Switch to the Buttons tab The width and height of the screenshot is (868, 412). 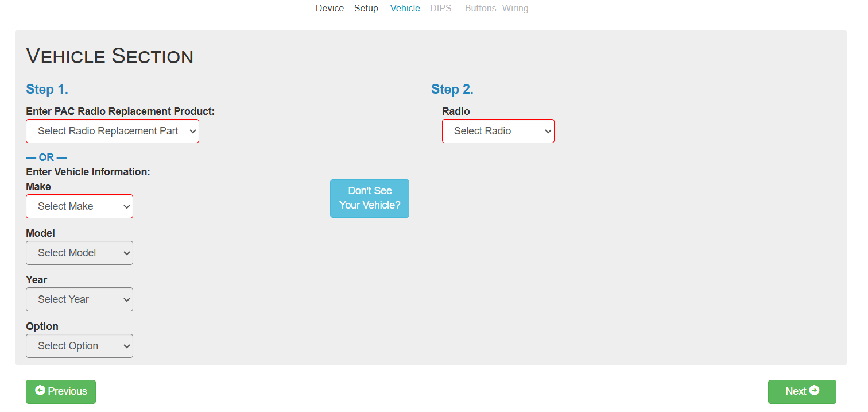point(480,9)
